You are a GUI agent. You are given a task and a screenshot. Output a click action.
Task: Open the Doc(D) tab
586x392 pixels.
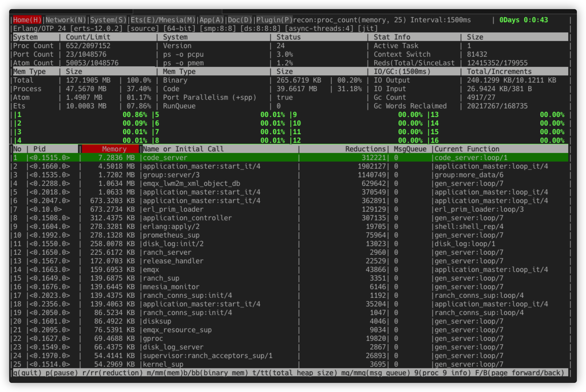240,20
